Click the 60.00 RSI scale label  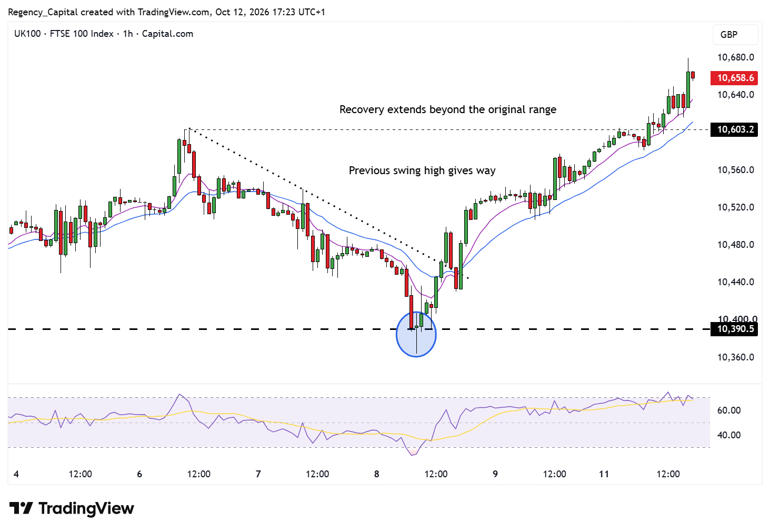click(729, 410)
